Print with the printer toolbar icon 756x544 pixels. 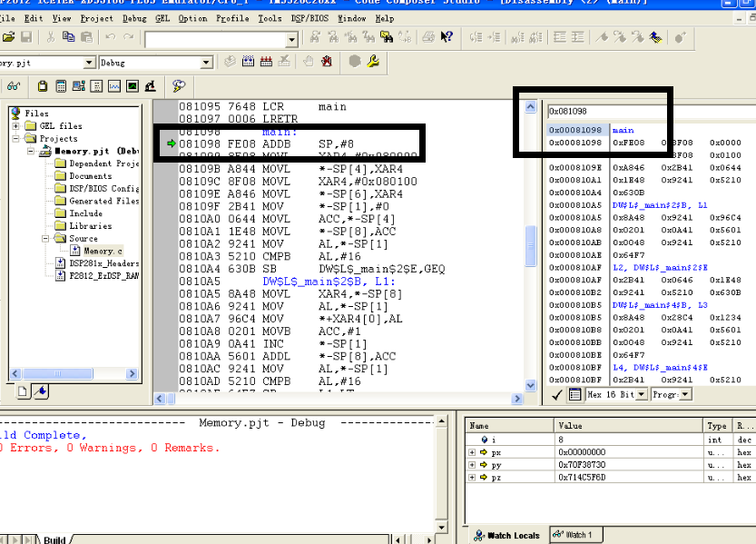coord(428,37)
